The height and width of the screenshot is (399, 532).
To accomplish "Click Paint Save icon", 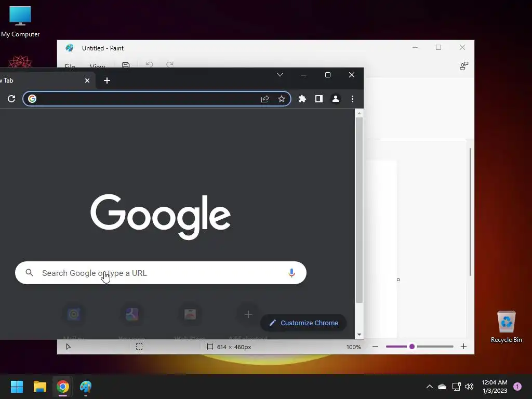I will (x=126, y=65).
